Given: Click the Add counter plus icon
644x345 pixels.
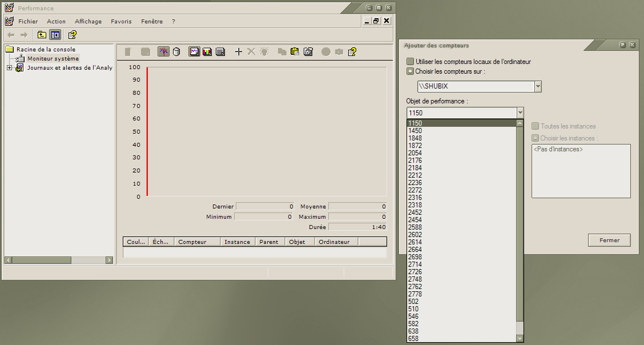Looking at the screenshot, I should 239,52.
